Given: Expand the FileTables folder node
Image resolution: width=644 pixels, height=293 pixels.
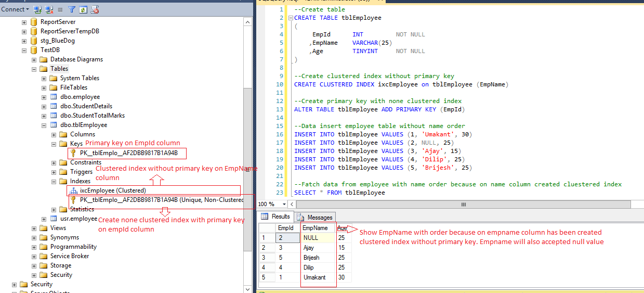Looking at the screenshot, I should pyautogui.click(x=44, y=87).
